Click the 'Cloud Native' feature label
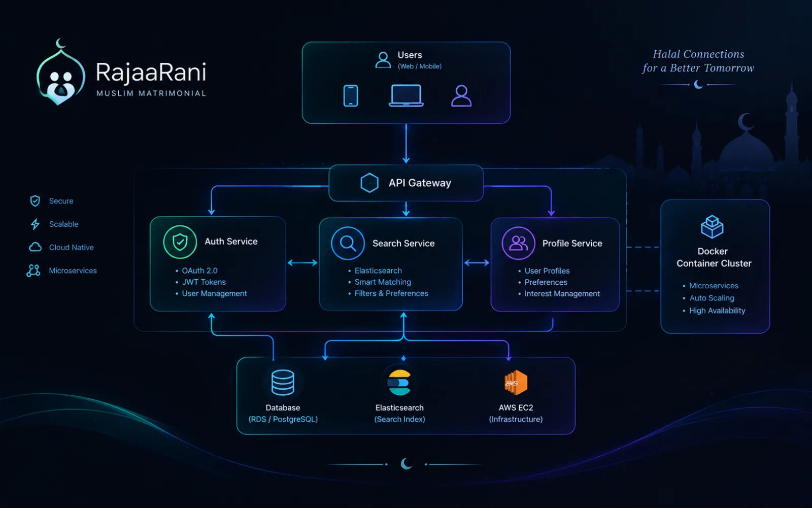This screenshot has width=812, height=508. (x=71, y=247)
